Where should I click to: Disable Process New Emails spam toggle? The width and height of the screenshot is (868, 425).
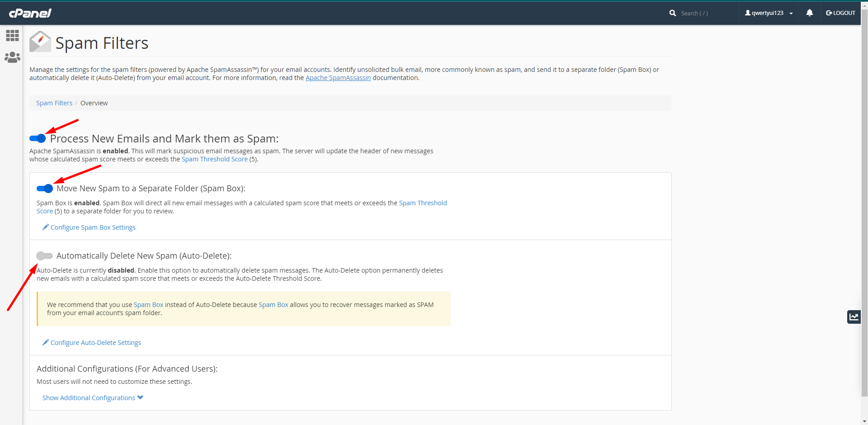[38, 138]
